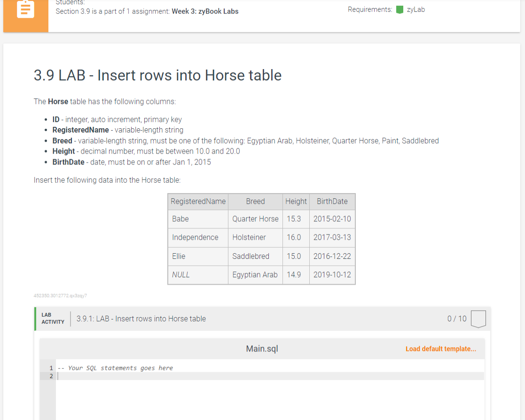
Task: Click the 452350.3012772 identifier text
Action: (x=61, y=296)
